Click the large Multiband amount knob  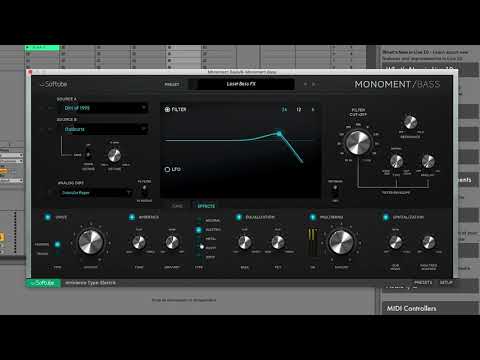tap(341, 242)
